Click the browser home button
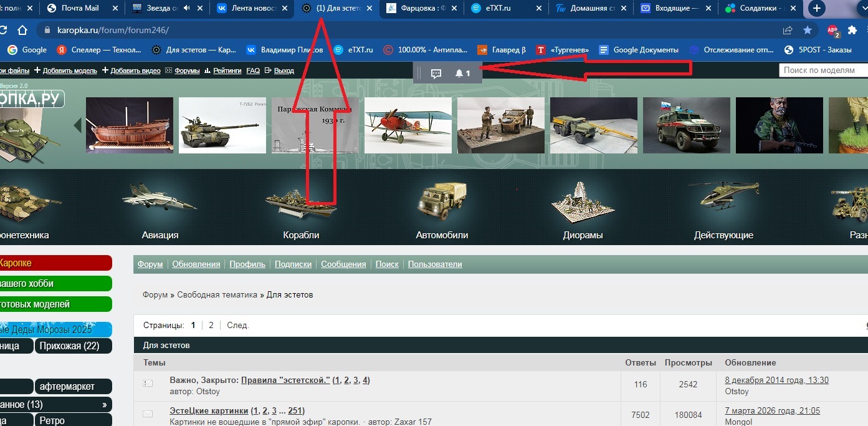The image size is (868, 426). click(22, 30)
